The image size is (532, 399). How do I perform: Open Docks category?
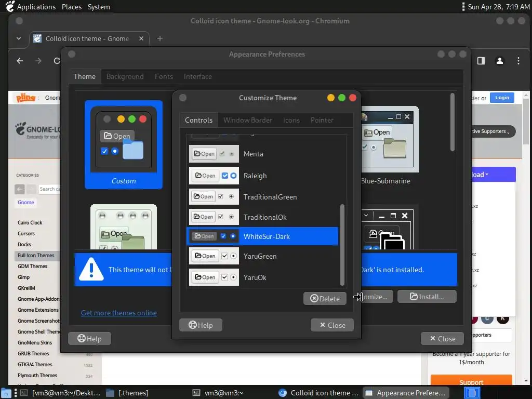[24, 244]
